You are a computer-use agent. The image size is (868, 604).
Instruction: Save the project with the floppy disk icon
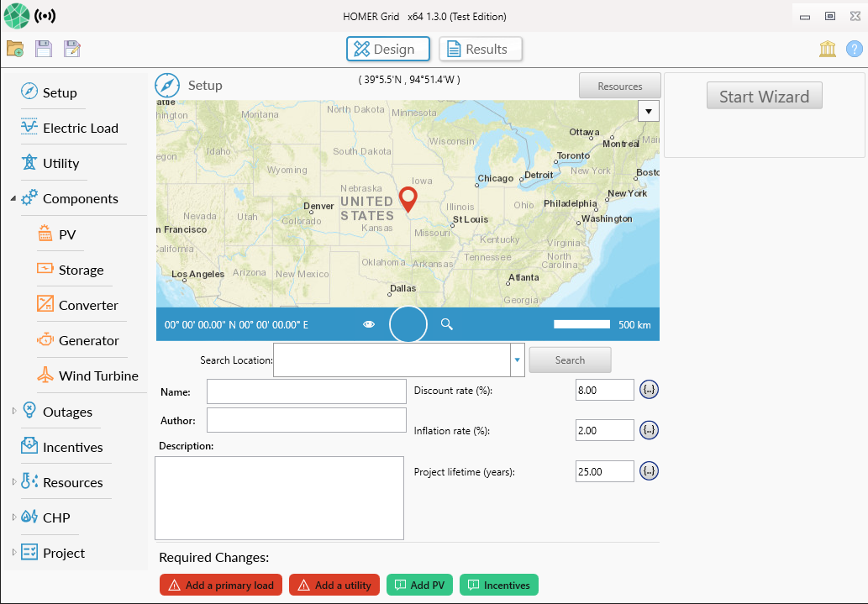click(x=44, y=49)
